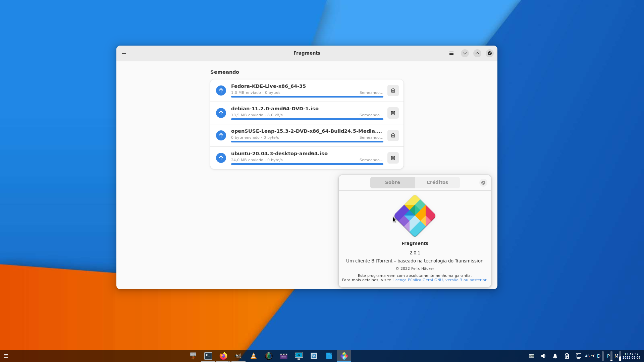Open Firefox from the taskbar
Screen dimensions: 644x362
pyautogui.click(x=223, y=356)
